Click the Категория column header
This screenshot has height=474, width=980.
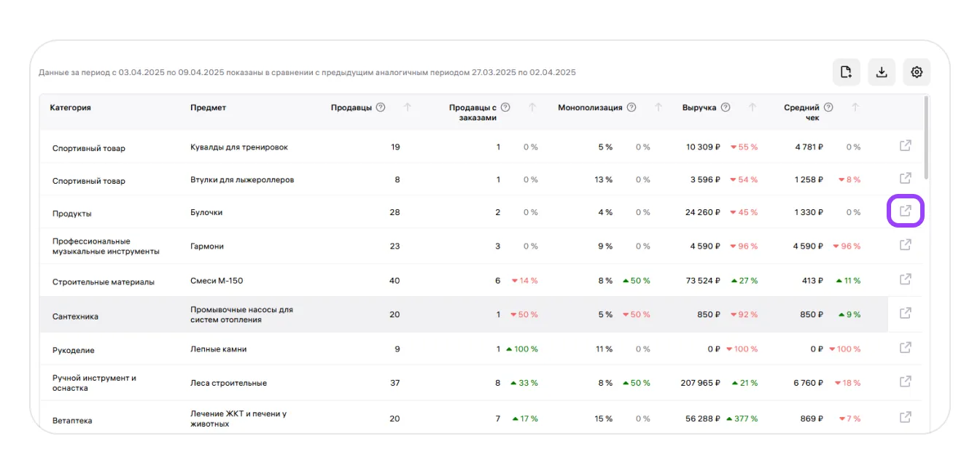point(71,108)
